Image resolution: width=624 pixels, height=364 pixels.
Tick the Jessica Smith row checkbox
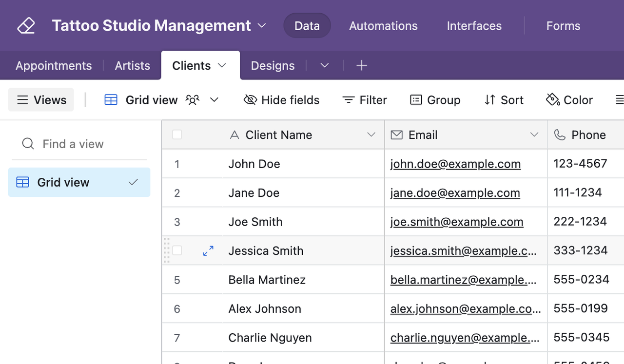pyautogui.click(x=177, y=250)
